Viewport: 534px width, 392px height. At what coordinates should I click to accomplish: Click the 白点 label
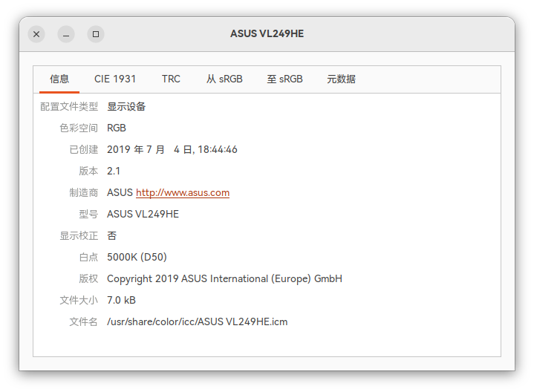coord(88,257)
